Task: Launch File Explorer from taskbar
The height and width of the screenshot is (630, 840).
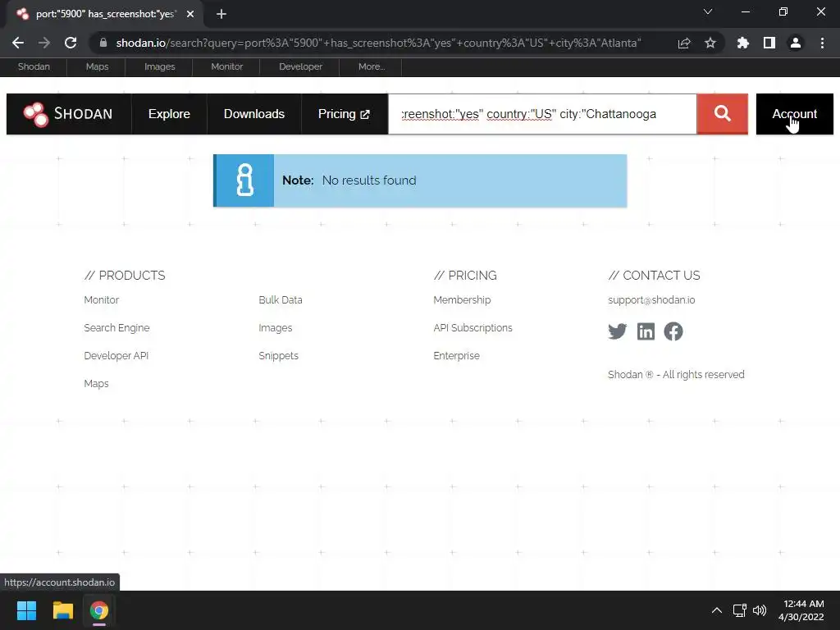Action: coord(62,610)
